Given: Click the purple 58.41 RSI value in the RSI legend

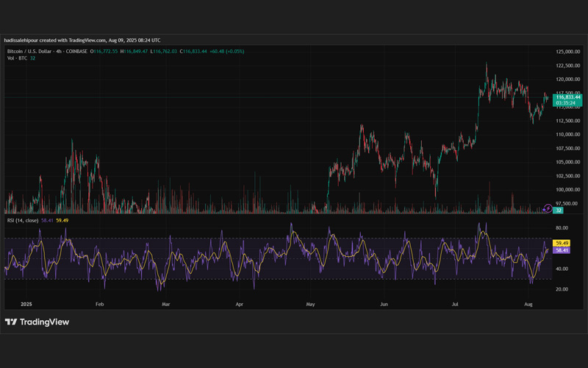Looking at the screenshot, I should (47, 220).
